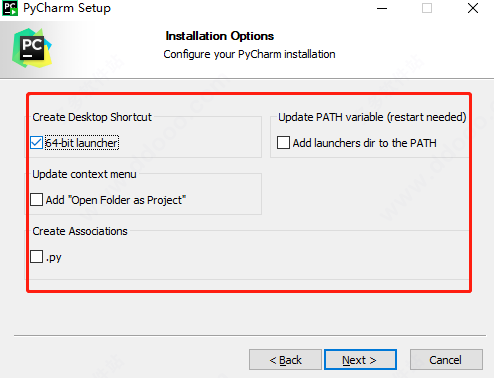Uncheck the 64-bit launcher checkbox

[36, 143]
